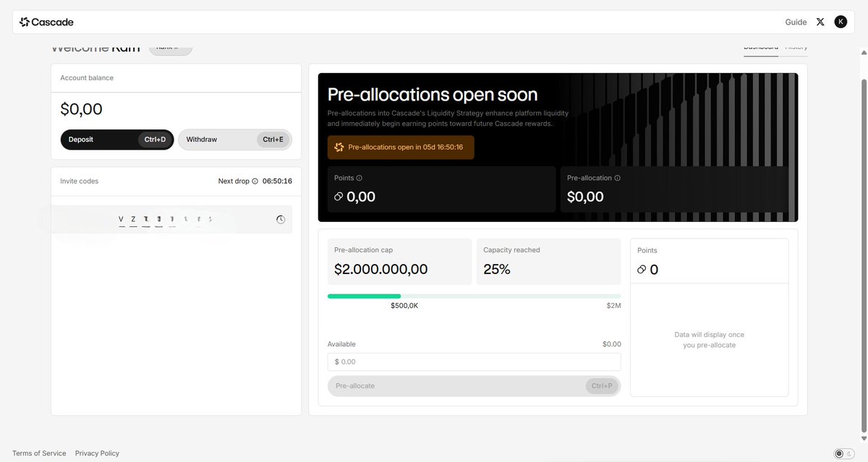
Task: Click the scrollbar up arrow
Action: coord(863,52)
